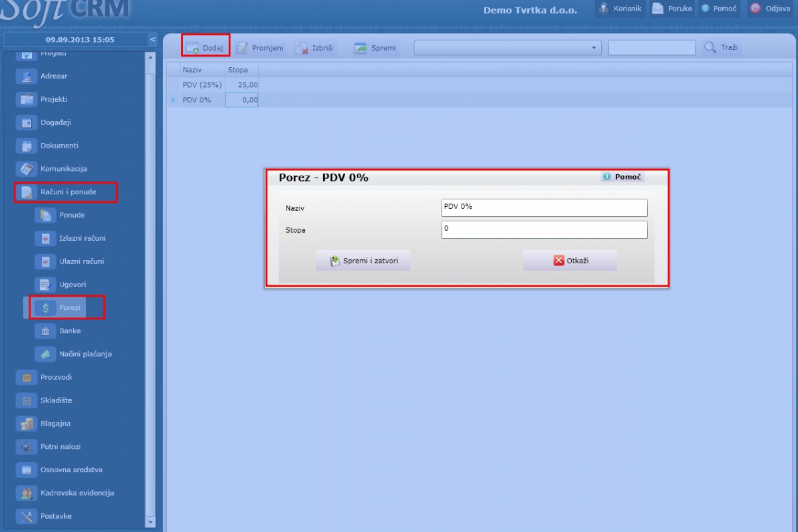Click the 0,00 rate cell

pyautogui.click(x=242, y=100)
